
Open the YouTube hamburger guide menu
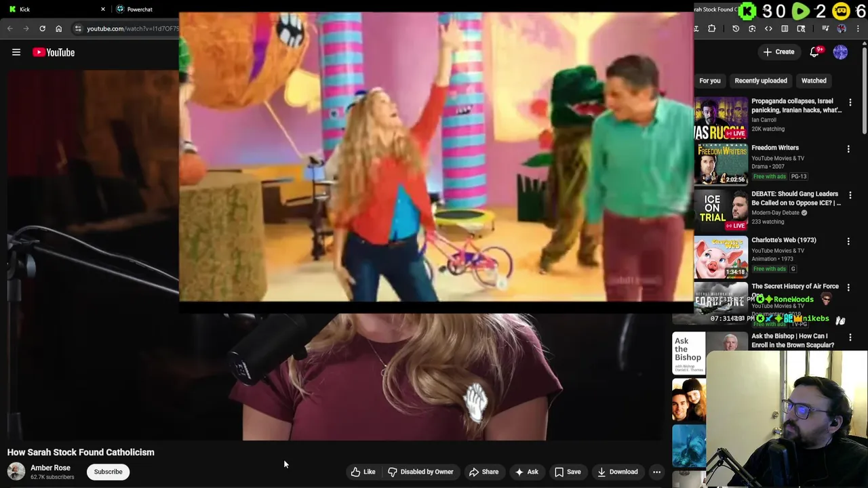[16, 52]
